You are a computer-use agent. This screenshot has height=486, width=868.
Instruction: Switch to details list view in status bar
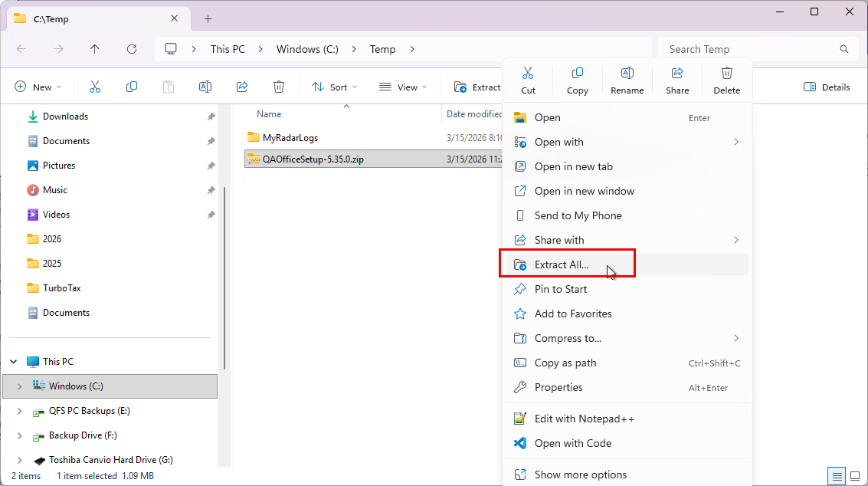pyautogui.click(x=837, y=476)
